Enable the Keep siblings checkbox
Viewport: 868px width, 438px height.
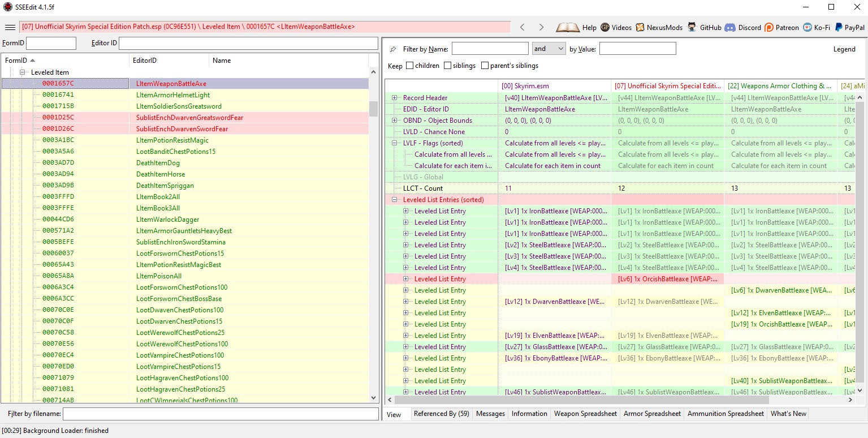pyautogui.click(x=448, y=66)
